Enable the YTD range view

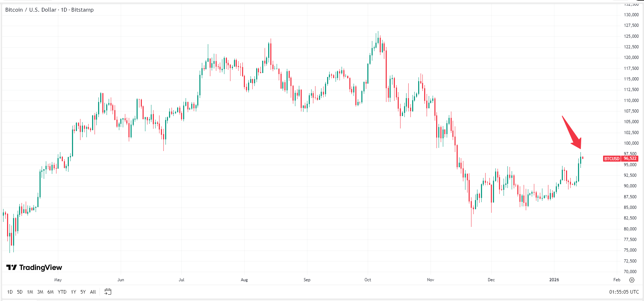62,292
